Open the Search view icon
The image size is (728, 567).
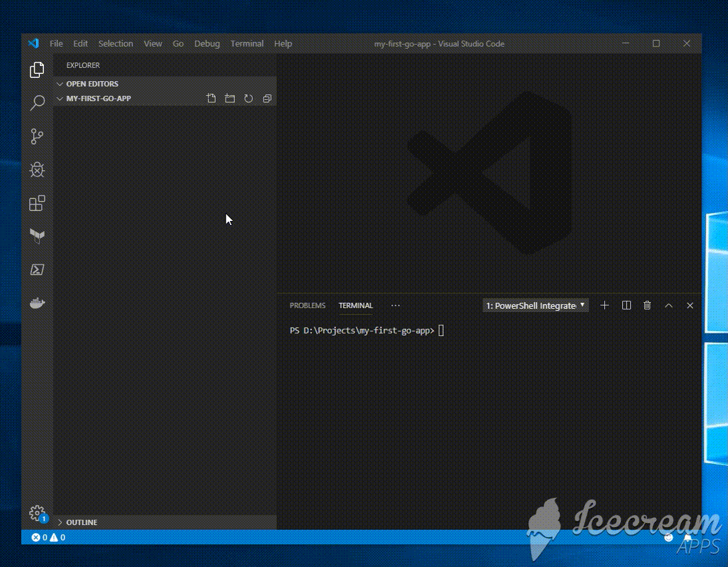click(x=37, y=102)
